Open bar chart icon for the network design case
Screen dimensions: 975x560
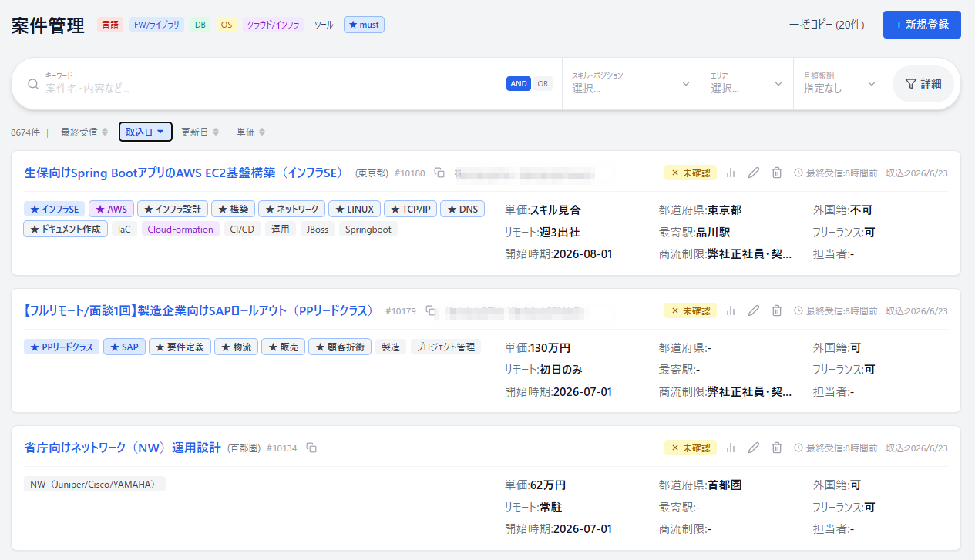731,448
